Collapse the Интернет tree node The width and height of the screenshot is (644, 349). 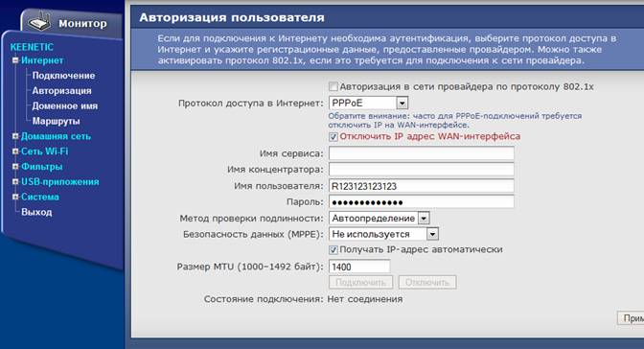pos(15,60)
